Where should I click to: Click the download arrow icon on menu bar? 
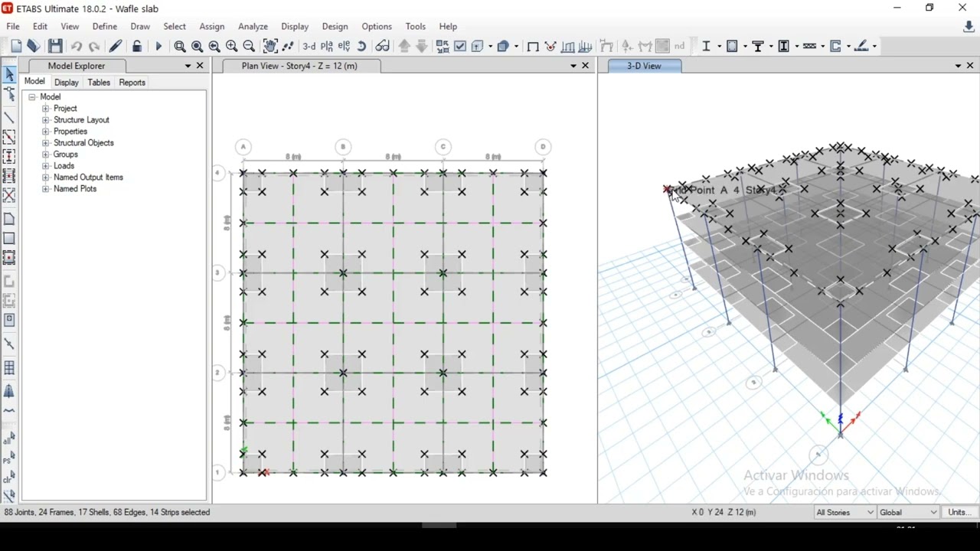(968, 27)
